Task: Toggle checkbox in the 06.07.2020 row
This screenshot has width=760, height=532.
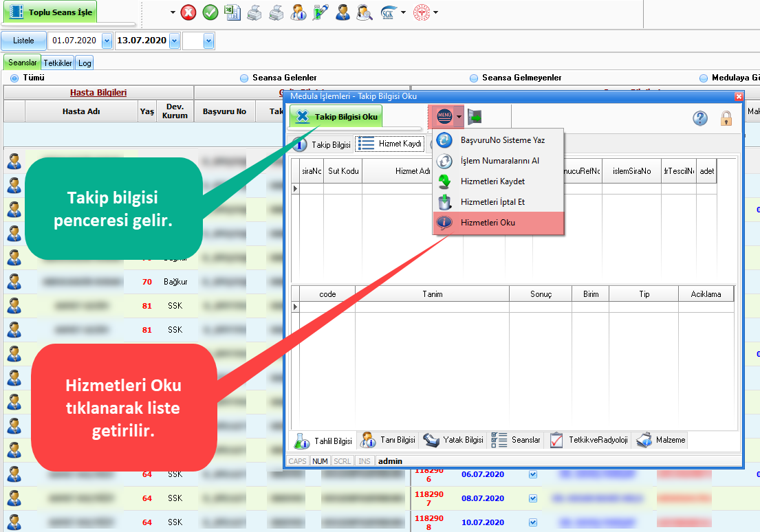Action: pyautogui.click(x=533, y=474)
